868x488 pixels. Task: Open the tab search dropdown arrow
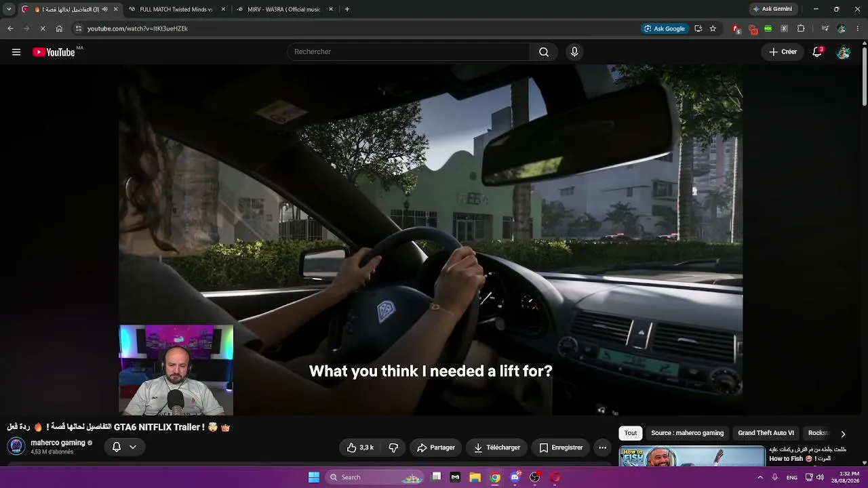click(x=9, y=9)
